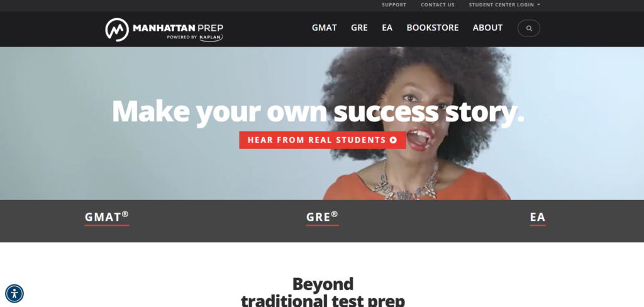Open the accessibility widget icon

click(x=14, y=293)
